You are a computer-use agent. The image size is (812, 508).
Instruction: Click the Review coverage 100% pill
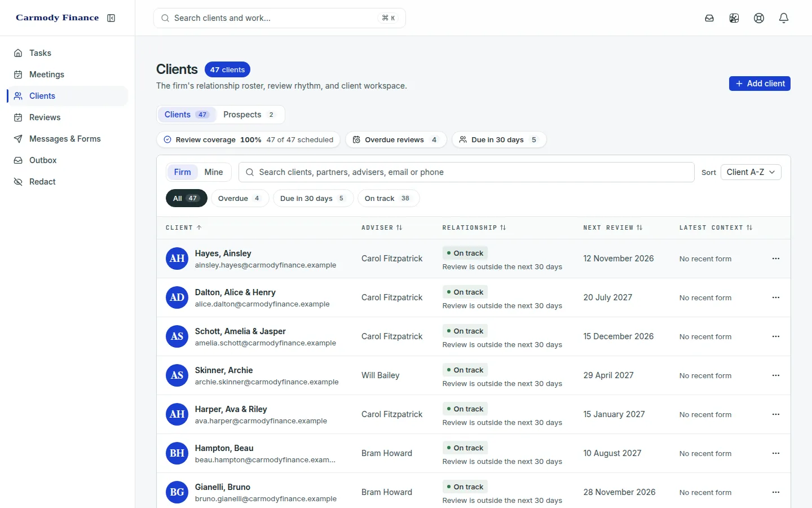point(248,140)
